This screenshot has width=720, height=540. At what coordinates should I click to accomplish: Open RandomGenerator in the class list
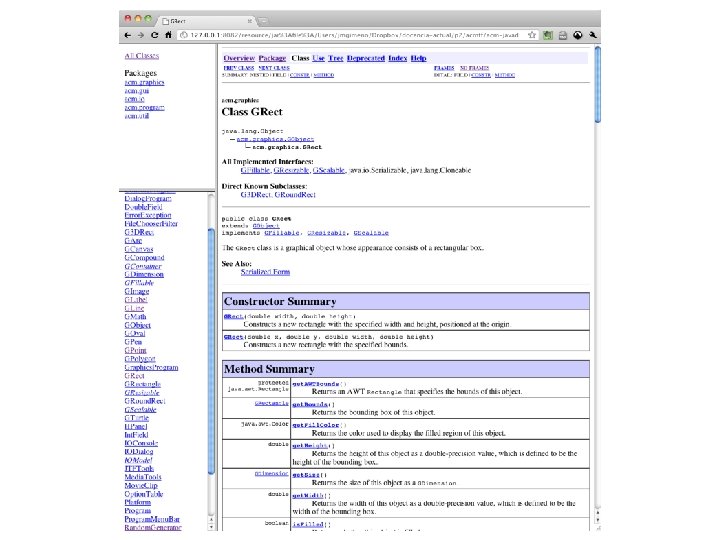[153, 528]
